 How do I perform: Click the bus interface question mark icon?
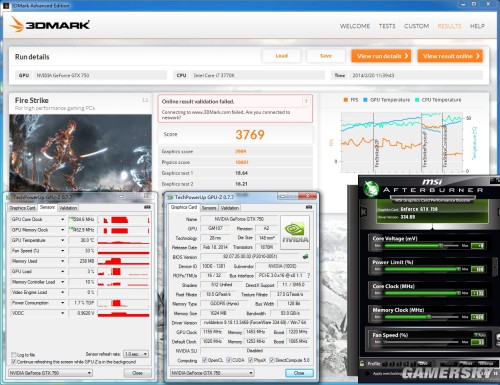coord(308,275)
